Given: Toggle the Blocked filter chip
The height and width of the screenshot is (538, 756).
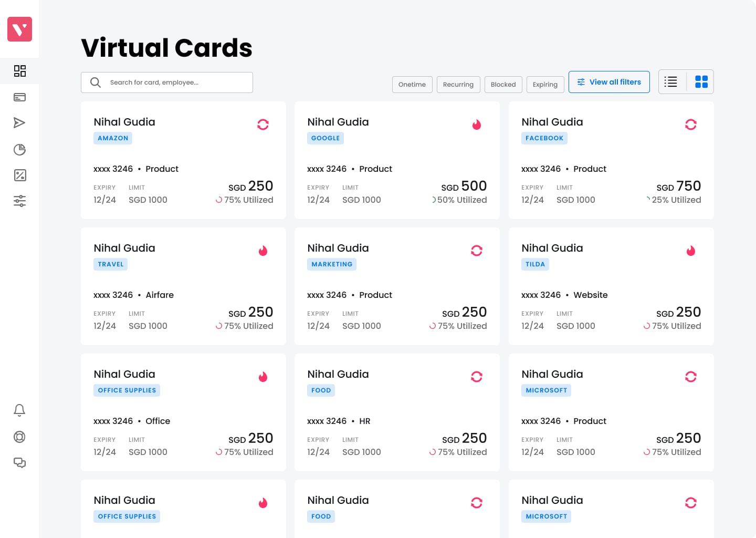Looking at the screenshot, I should point(503,85).
